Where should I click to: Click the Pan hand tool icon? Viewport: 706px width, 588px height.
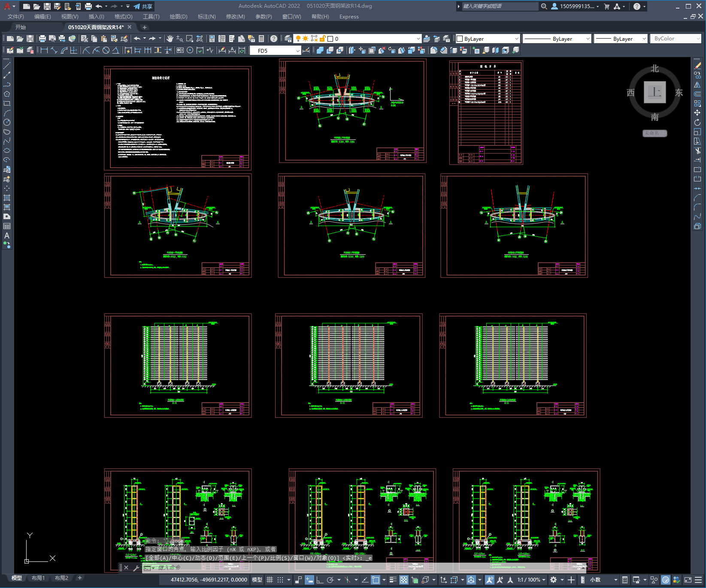(x=170, y=39)
